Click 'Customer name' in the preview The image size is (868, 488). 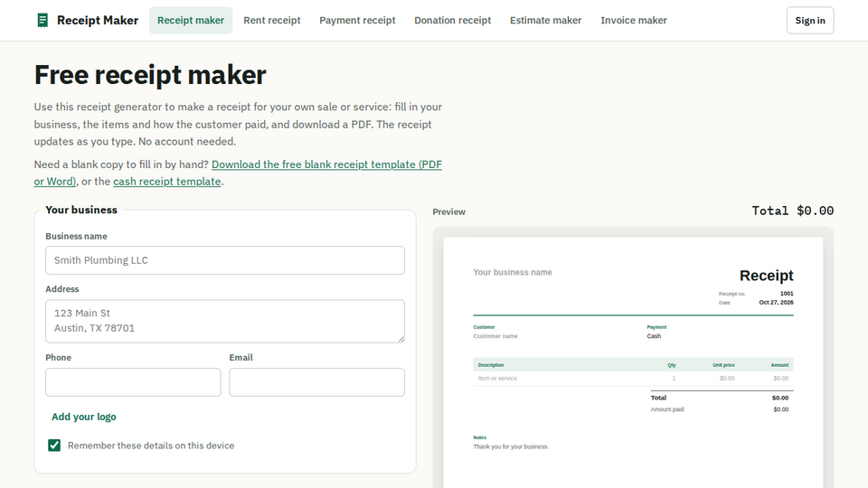point(495,336)
